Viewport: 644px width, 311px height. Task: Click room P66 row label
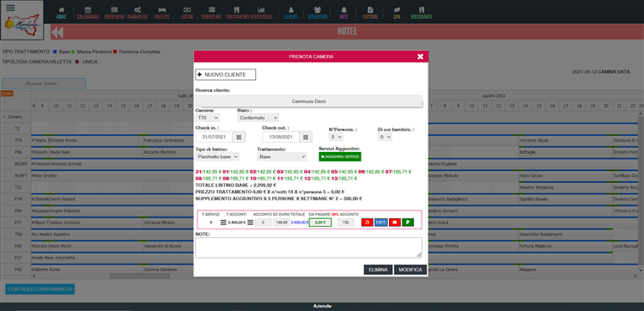pos(18,152)
